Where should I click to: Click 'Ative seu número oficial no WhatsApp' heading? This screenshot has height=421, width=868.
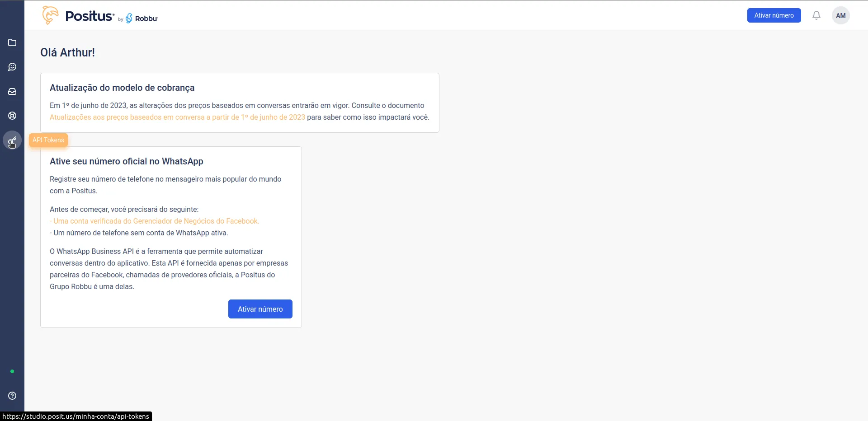126,161
